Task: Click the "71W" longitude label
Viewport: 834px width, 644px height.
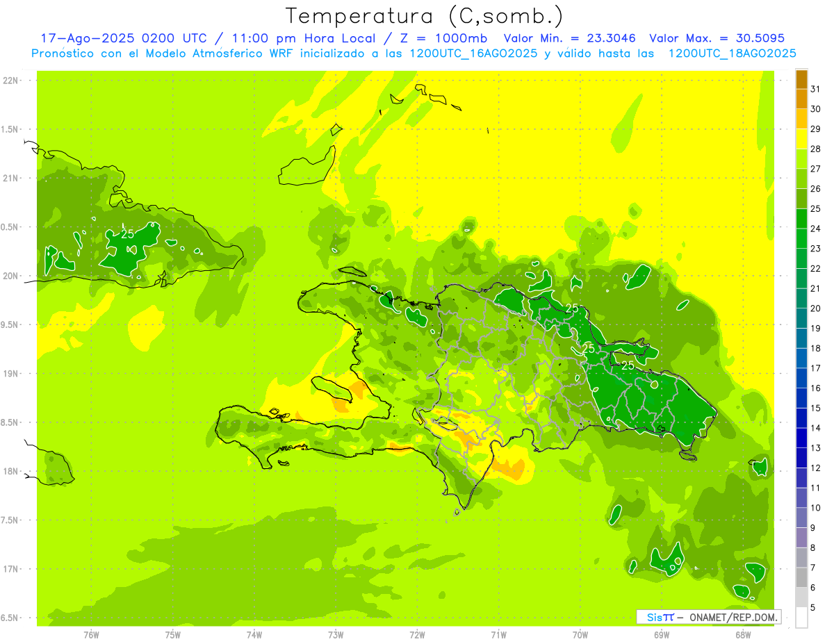Action: (498, 635)
